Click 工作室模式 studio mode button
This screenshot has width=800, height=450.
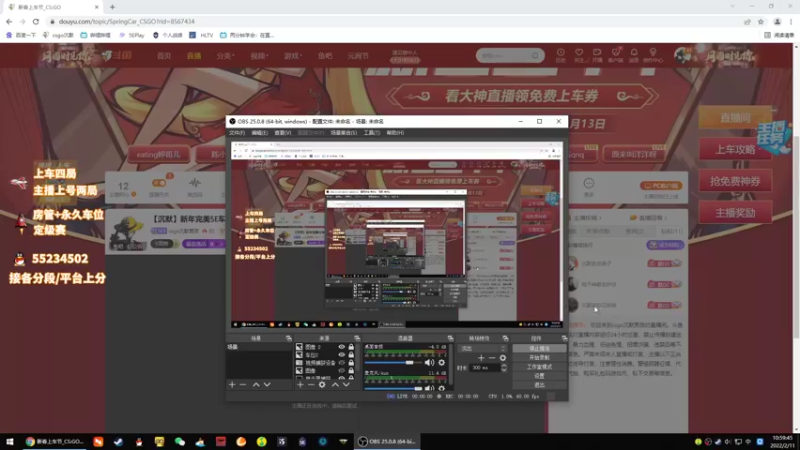point(539,367)
